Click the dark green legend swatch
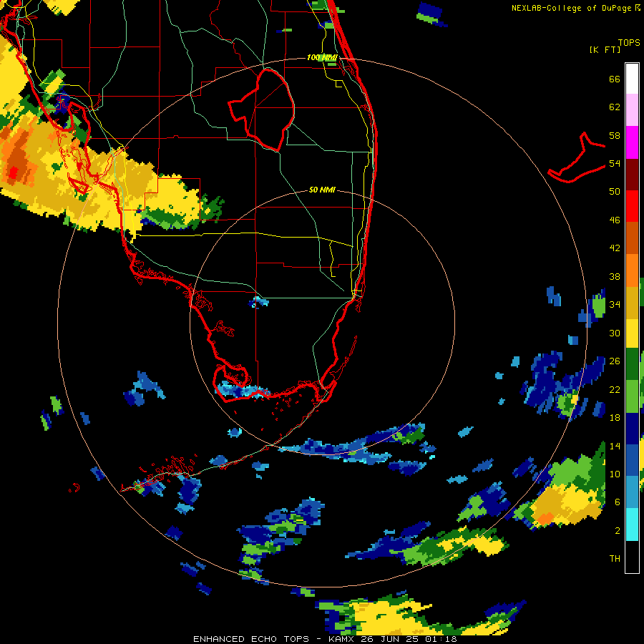This screenshot has height=644, width=644. 632,364
